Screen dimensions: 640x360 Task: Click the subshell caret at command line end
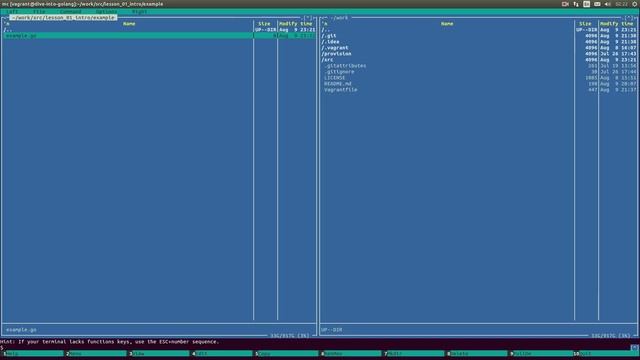635,348
